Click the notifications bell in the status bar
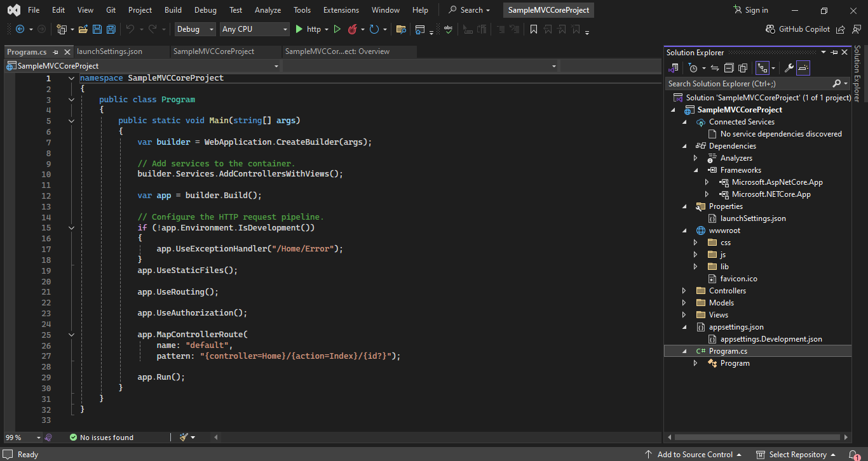868x461 pixels. tap(853, 455)
